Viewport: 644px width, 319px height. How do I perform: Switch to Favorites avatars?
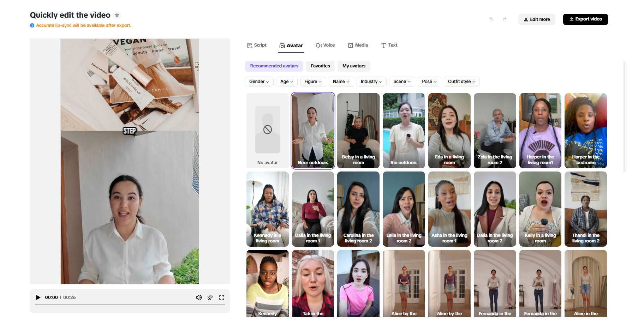pyautogui.click(x=320, y=66)
